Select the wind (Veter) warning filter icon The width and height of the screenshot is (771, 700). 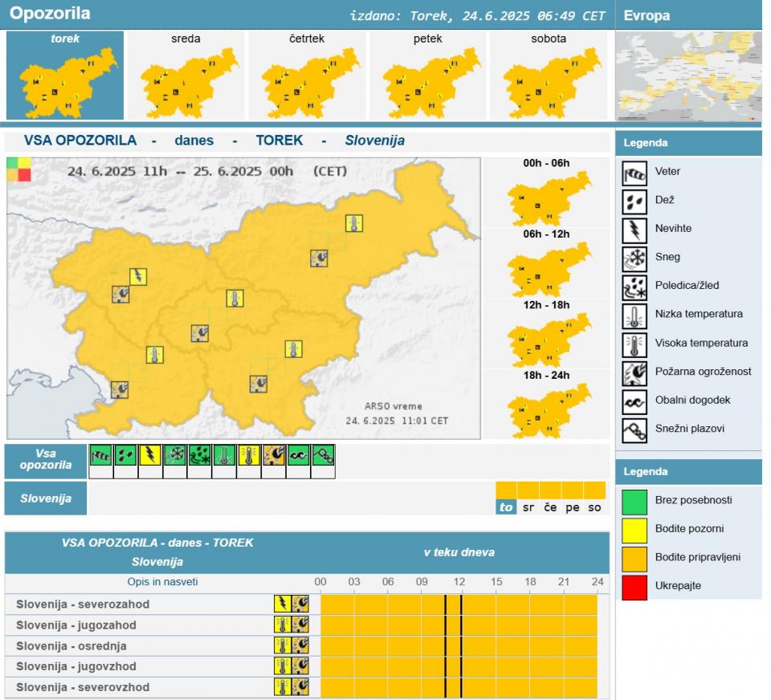click(x=100, y=456)
